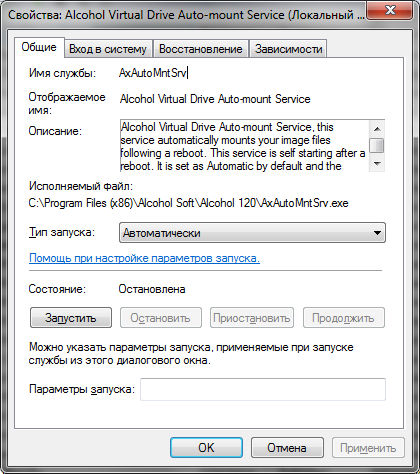Viewport: 420px width, 474px height.
Task: Click the Исполняемый файл label
Action: (81, 186)
